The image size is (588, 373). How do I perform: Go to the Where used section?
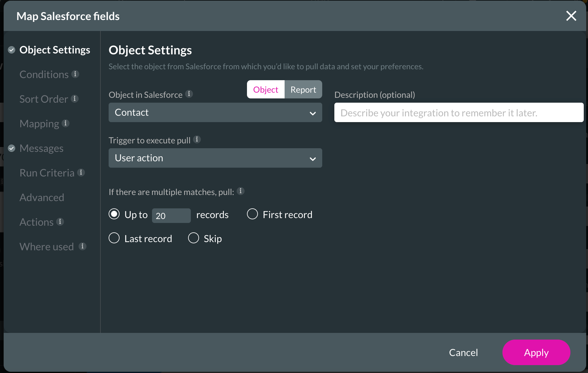point(47,247)
